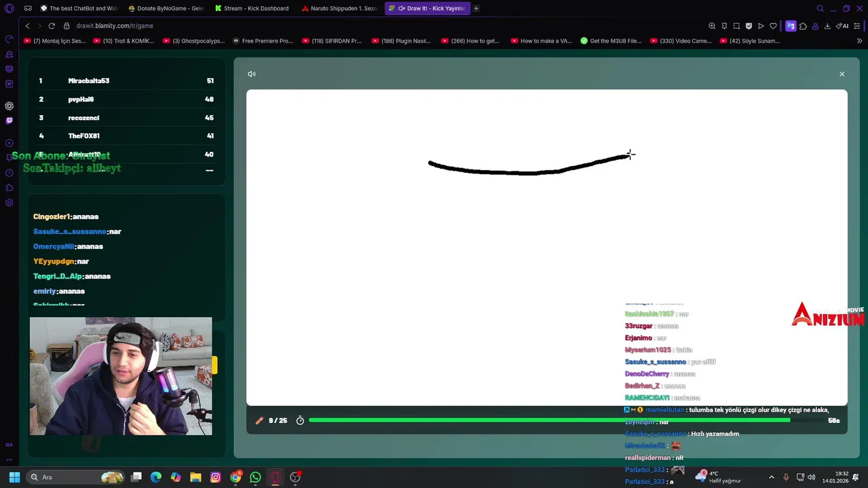Open Microsoft Edge from taskbar
868x488 pixels.
156,477
